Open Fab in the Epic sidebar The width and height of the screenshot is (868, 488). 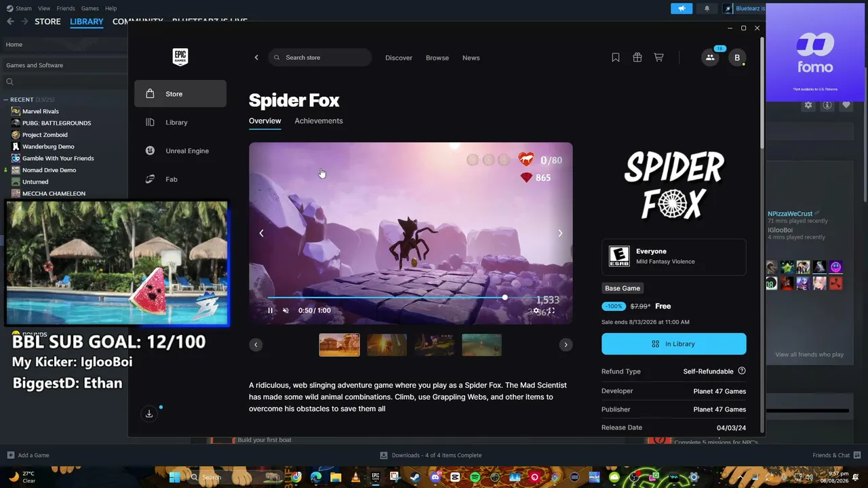180,179
